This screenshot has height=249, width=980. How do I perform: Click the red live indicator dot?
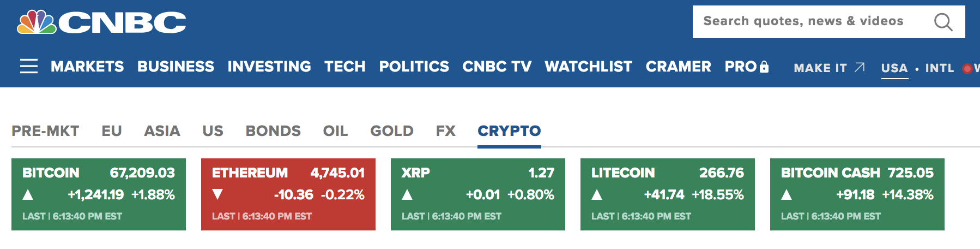coord(967,69)
